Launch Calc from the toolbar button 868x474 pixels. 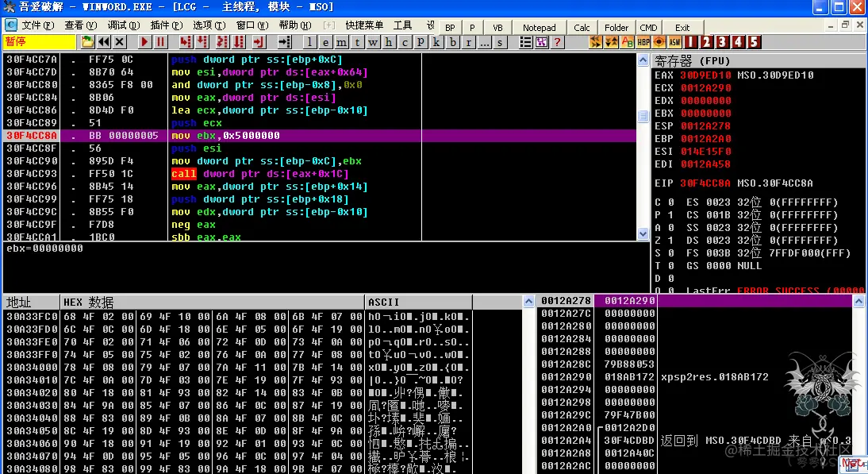pyautogui.click(x=582, y=28)
